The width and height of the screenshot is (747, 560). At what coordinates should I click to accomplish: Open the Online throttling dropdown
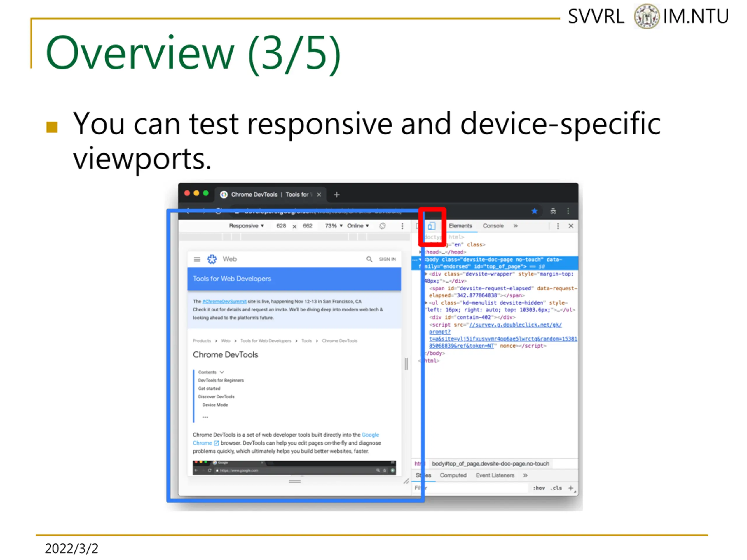point(358,226)
